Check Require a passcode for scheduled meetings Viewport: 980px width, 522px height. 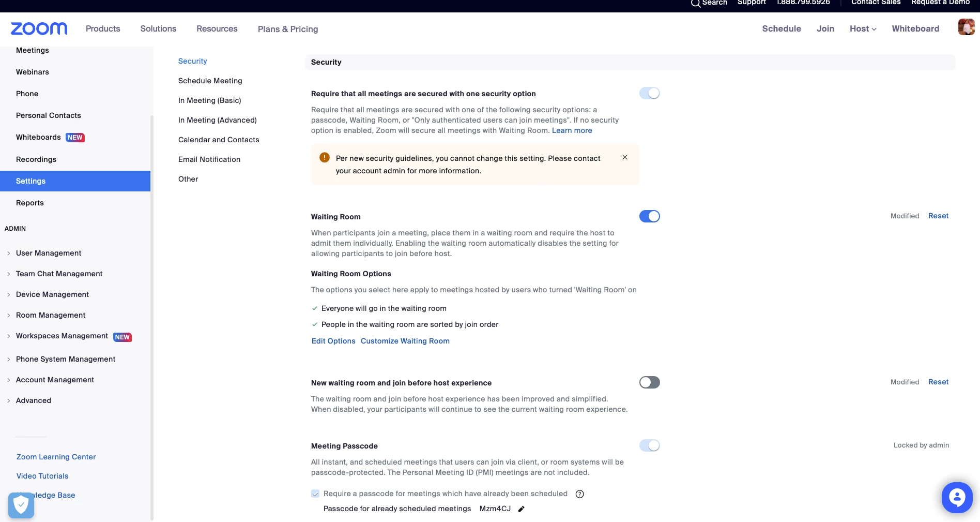point(315,494)
